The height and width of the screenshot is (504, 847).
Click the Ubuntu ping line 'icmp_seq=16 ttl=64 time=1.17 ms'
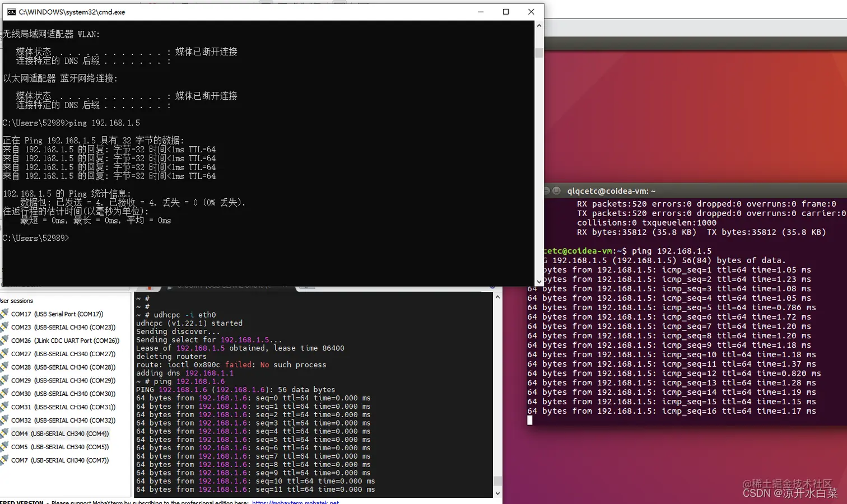[x=672, y=411]
